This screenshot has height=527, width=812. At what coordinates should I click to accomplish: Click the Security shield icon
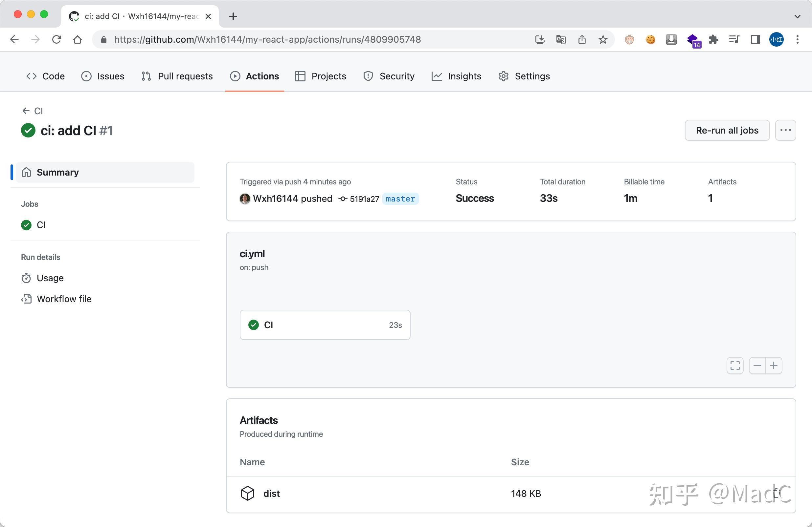point(368,76)
